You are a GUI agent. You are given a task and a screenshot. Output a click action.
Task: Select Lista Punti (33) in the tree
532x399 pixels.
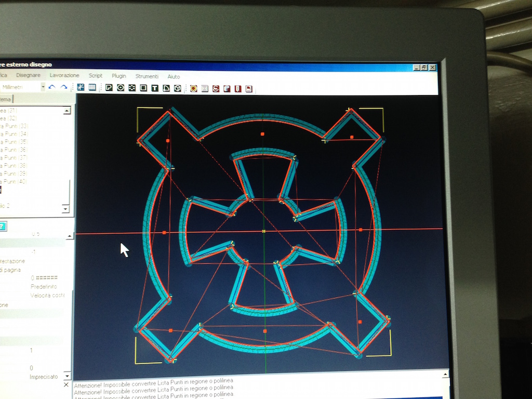(14, 126)
